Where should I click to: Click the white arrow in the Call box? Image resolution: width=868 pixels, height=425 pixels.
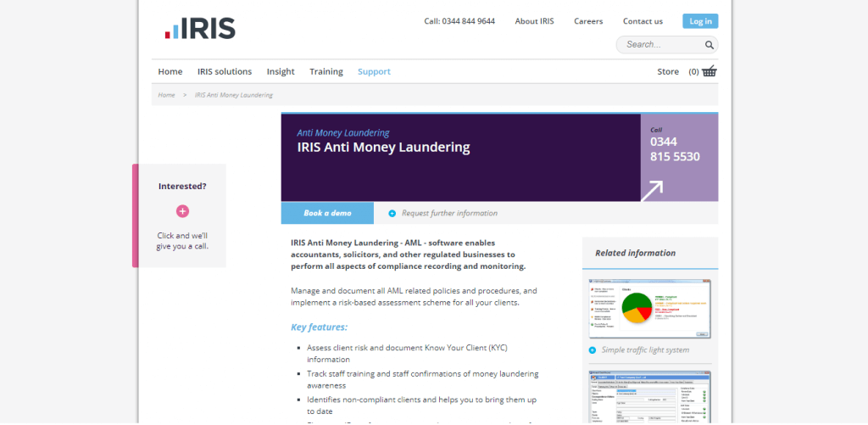(x=652, y=191)
